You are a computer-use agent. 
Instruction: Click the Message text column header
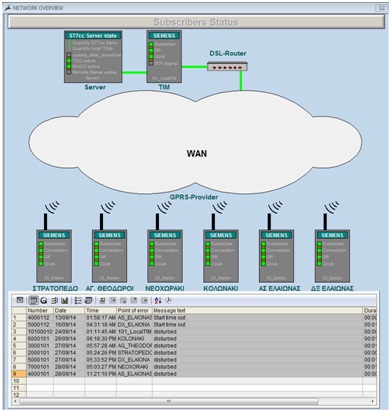[257, 310]
